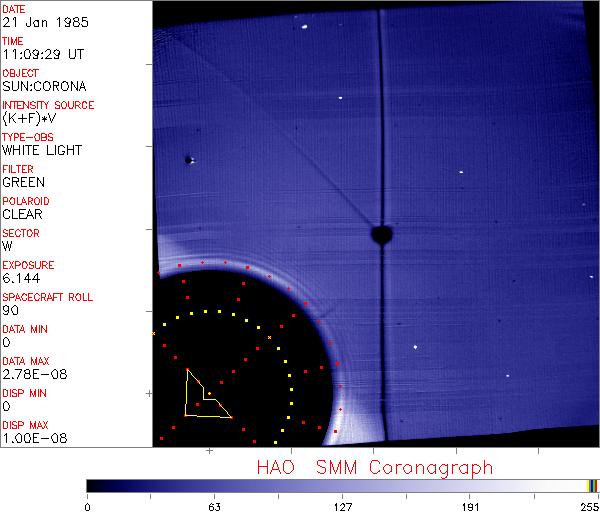Click the color bar tick label "191"
This screenshot has width=600, height=512.
tap(470, 507)
